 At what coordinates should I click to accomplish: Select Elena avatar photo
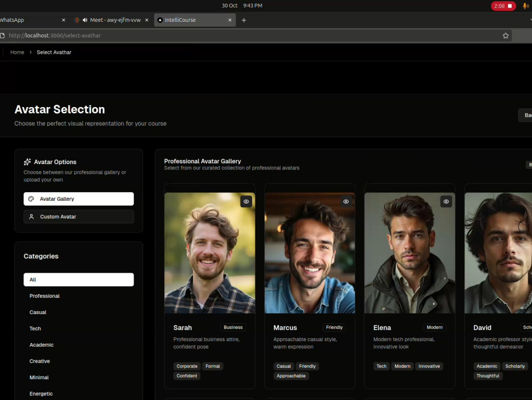point(410,253)
